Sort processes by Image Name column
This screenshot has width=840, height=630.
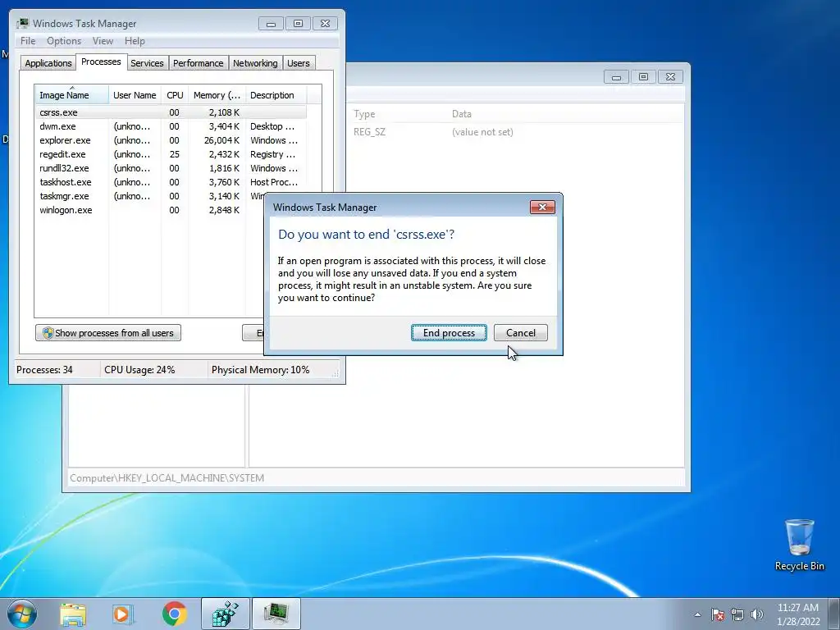pyautogui.click(x=72, y=95)
